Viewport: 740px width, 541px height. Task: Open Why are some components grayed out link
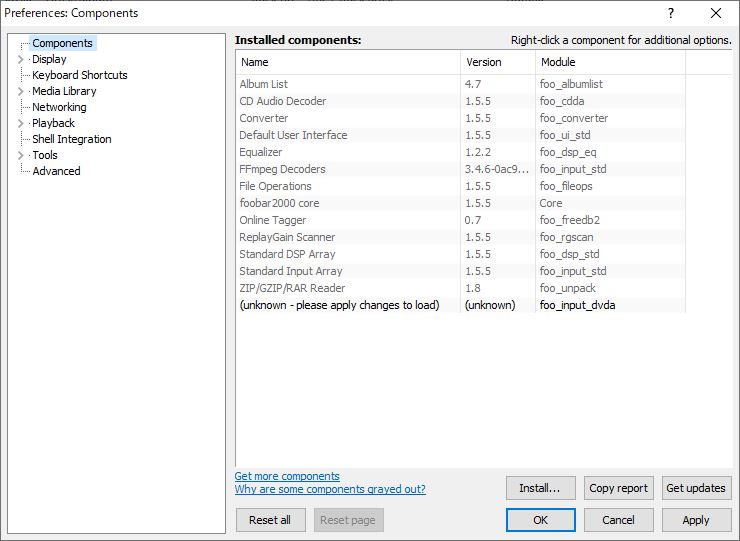pos(330,489)
